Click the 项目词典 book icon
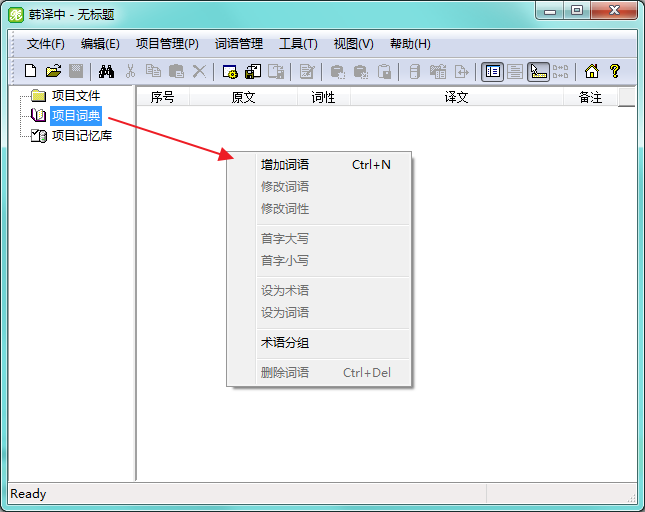This screenshot has width=645, height=512. click(x=38, y=116)
